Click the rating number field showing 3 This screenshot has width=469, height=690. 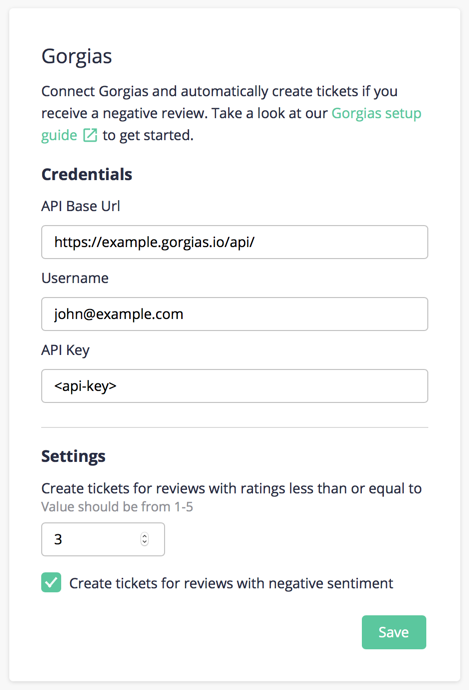tap(103, 539)
